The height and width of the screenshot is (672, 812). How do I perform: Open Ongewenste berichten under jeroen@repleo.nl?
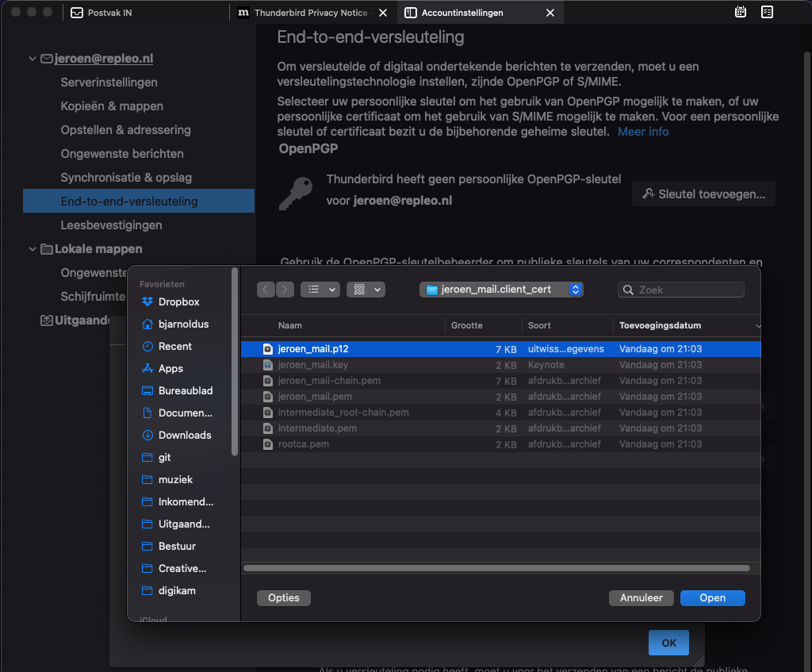click(x=122, y=154)
